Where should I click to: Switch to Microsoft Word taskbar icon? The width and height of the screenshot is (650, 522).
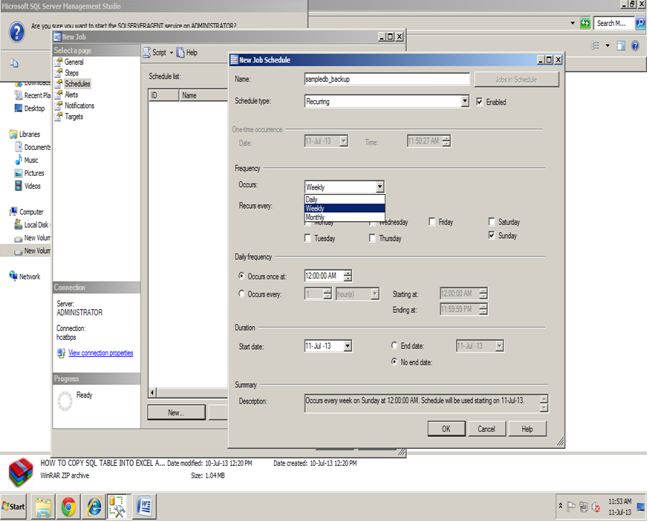(x=144, y=506)
